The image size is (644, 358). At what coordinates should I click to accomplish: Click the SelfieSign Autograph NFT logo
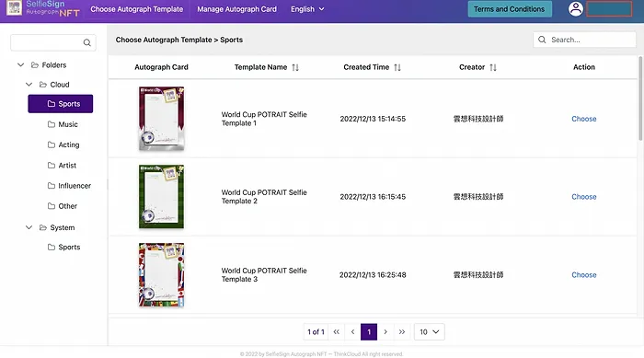[x=43, y=8]
